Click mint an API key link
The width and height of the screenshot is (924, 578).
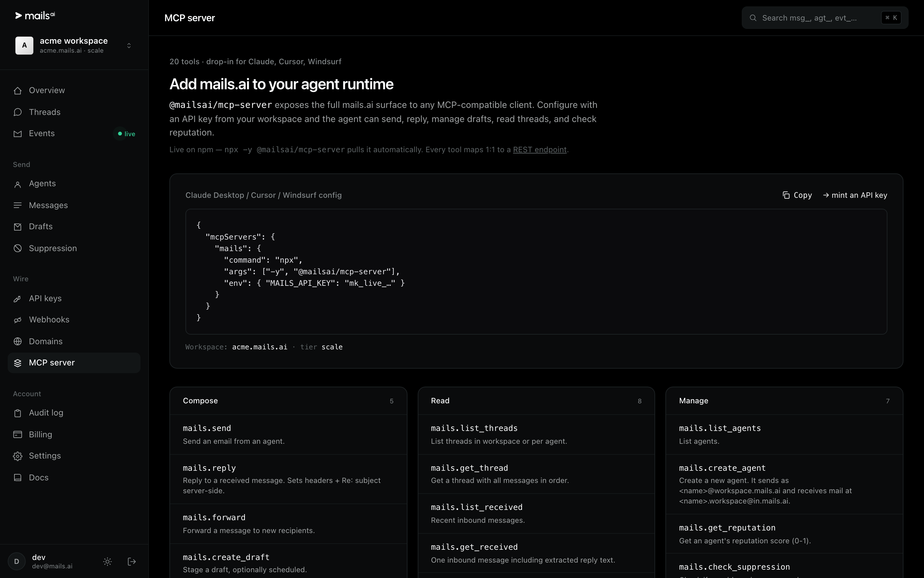(855, 195)
